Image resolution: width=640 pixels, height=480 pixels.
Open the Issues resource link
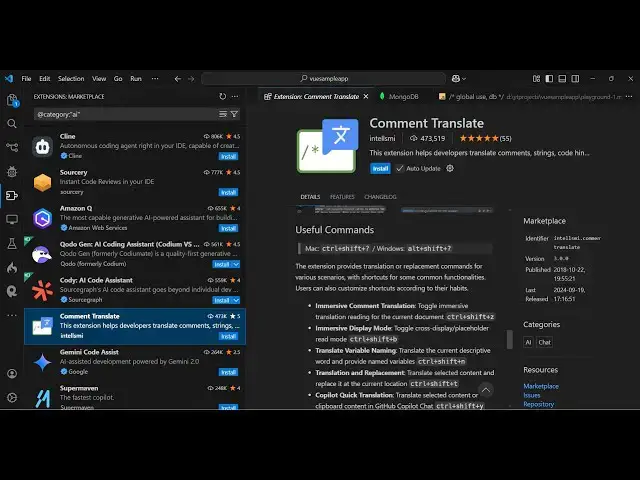[531, 395]
